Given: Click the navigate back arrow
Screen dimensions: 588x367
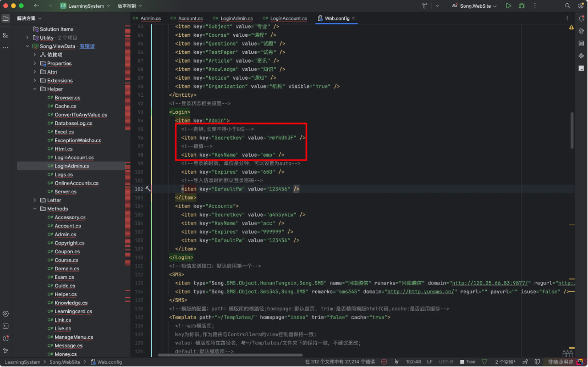Looking at the screenshot, I should click(x=36, y=5).
